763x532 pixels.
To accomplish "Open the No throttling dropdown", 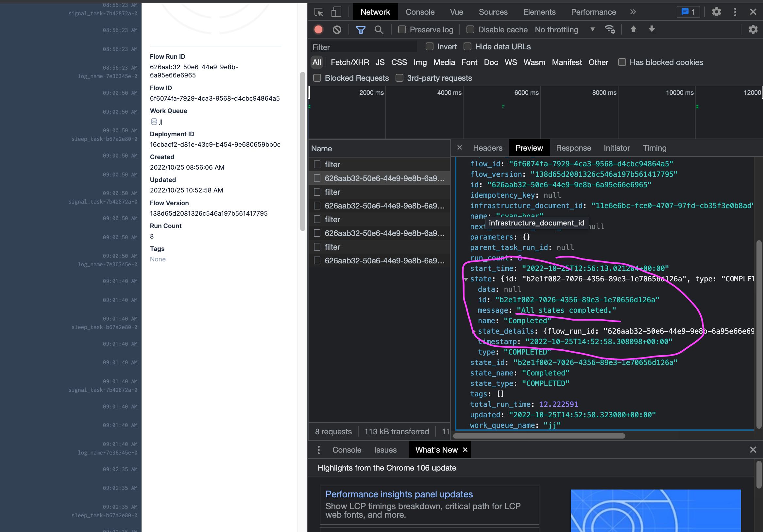I will (565, 30).
